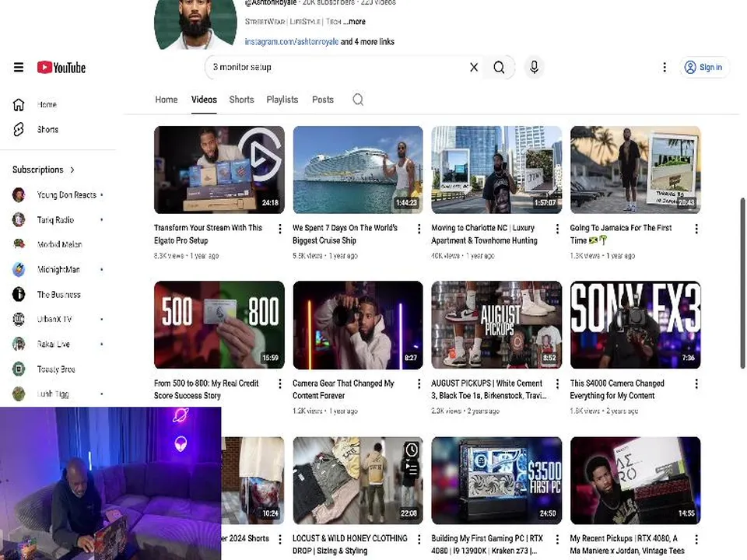Select the Videos tab

click(204, 100)
